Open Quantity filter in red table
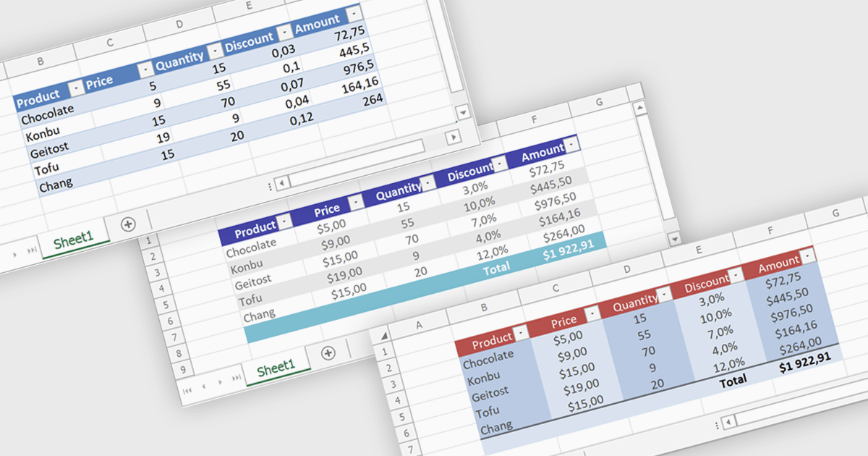 pyautogui.click(x=665, y=295)
